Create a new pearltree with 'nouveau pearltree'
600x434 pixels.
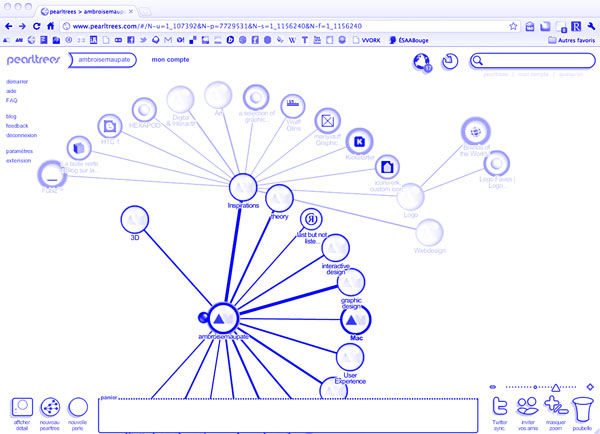click(x=50, y=407)
